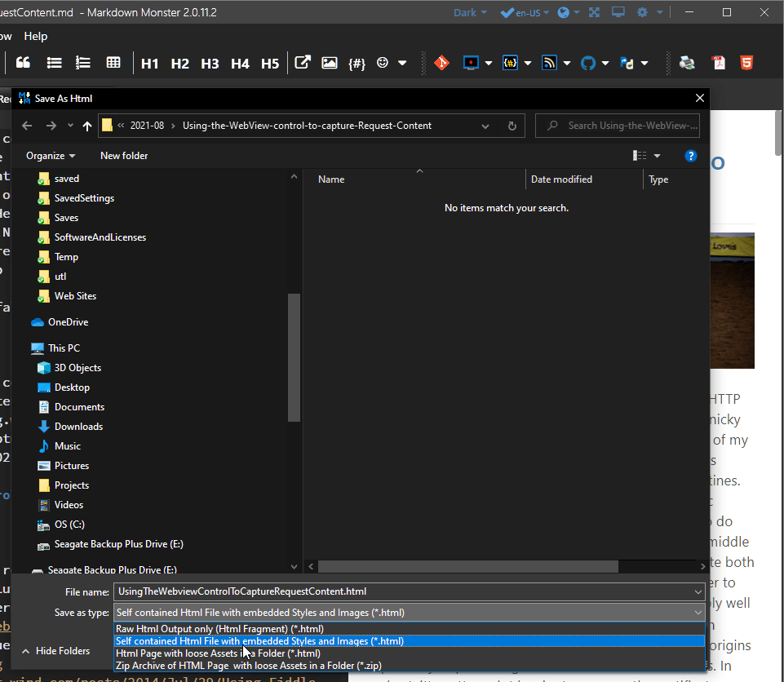Click Hide Folders button

[x=56, y=651]
